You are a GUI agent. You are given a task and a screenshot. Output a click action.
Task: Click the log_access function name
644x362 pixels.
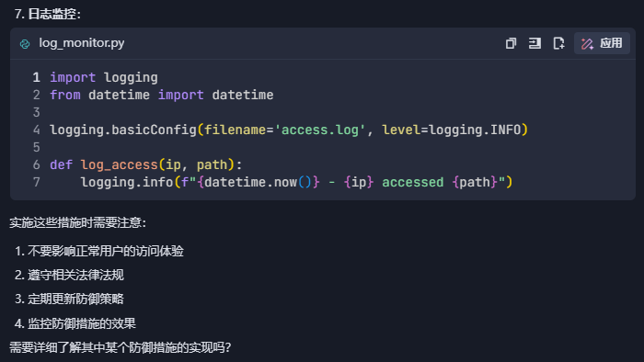coord(119,164)
